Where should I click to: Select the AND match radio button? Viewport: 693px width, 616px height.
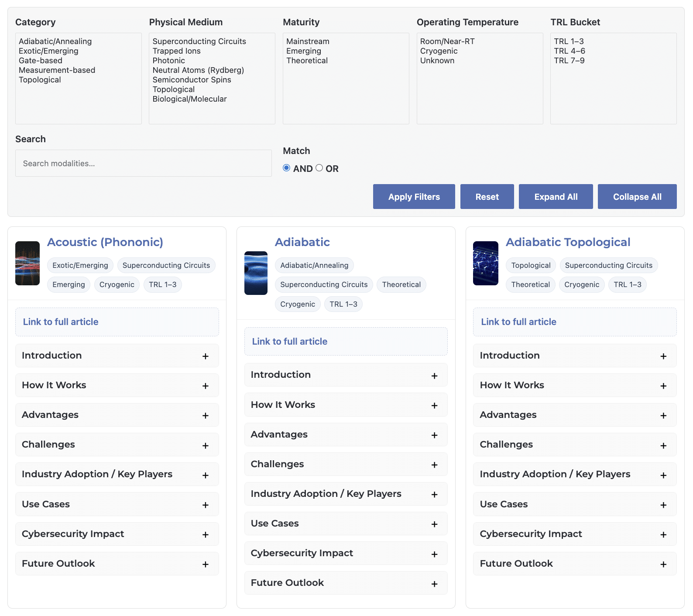(286, 168)
